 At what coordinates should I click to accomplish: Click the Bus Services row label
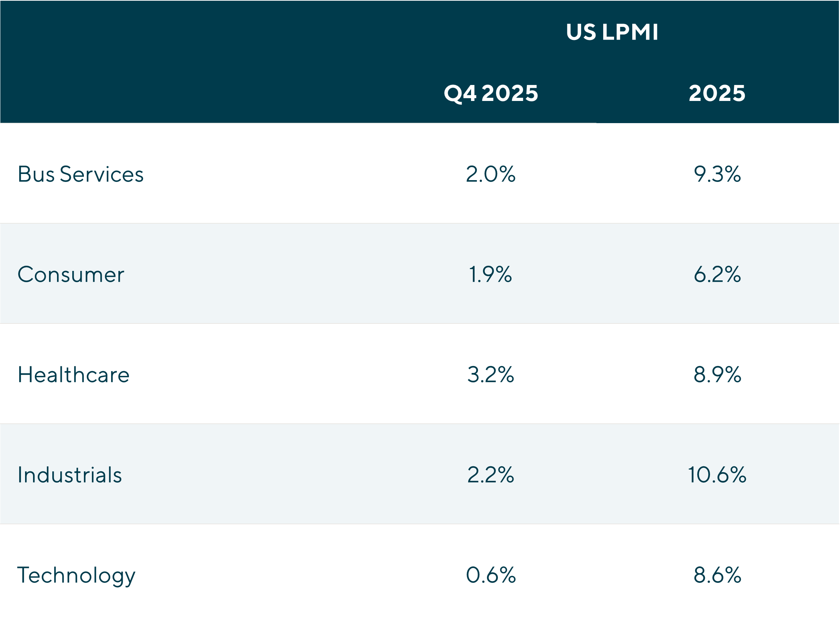[81, 174]
